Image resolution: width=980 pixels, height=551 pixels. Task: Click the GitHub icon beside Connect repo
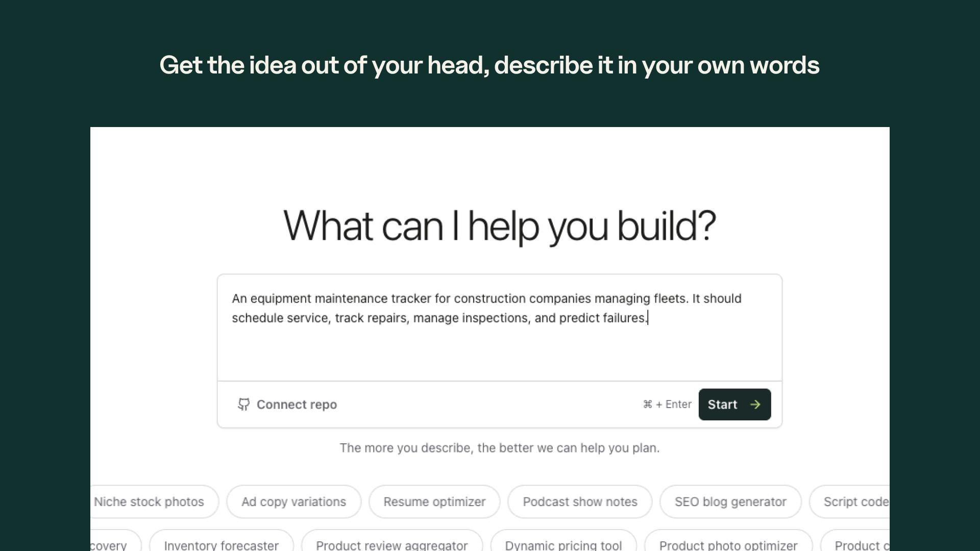point(244,405)
